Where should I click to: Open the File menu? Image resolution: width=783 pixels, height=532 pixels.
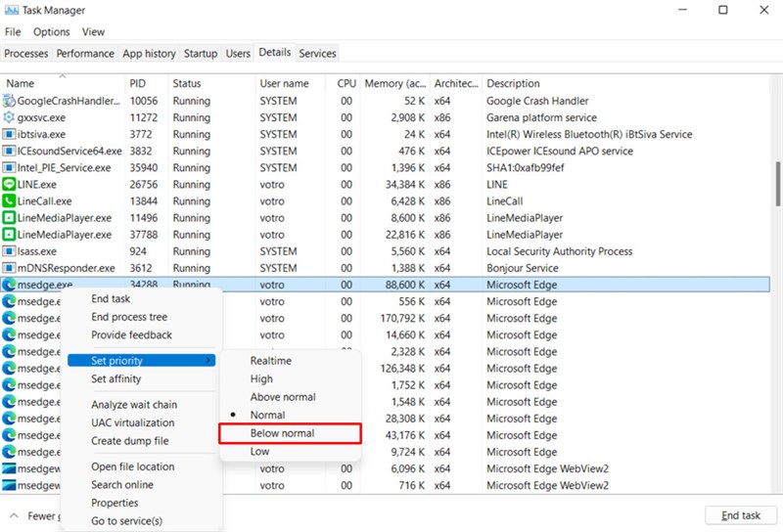pyautogui.click(x=13, y=32)
